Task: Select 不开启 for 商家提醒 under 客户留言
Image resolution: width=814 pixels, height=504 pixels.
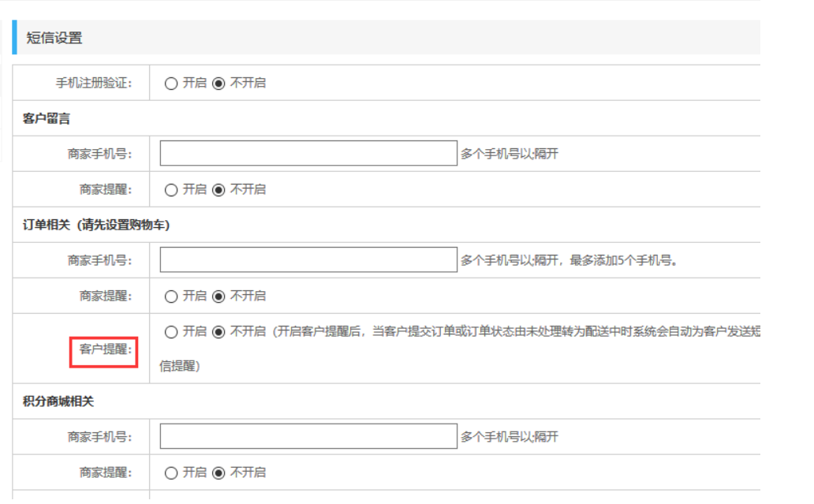Action: 218,190
